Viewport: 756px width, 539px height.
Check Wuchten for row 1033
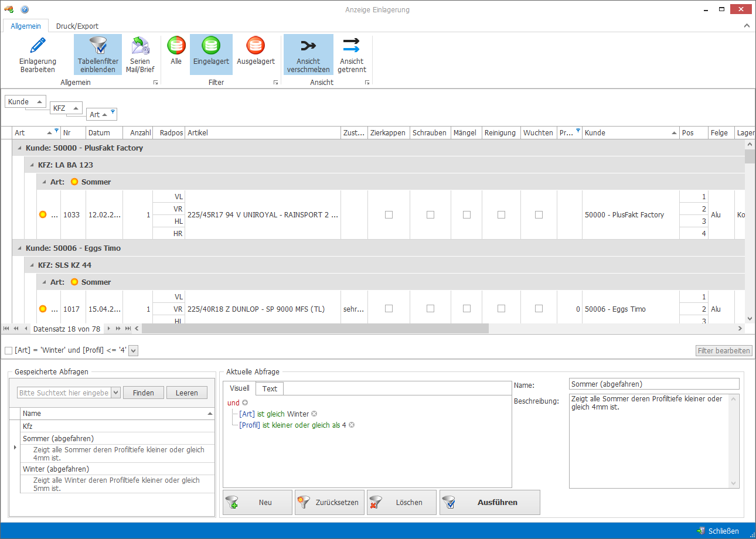click(x=539, y=215)
